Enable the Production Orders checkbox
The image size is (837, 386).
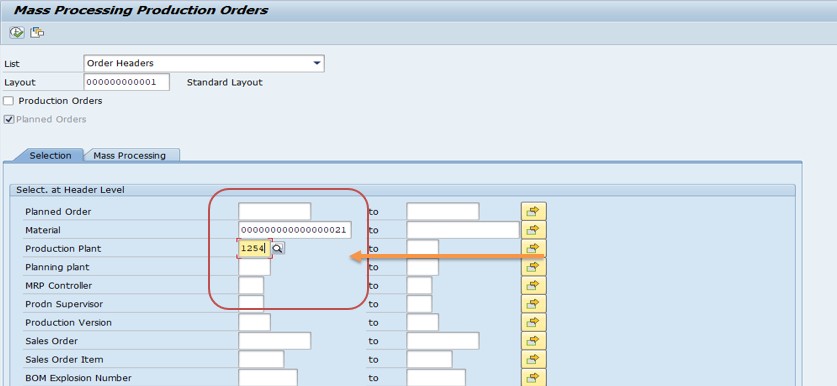pyautogui.click(x=9, y=101)
